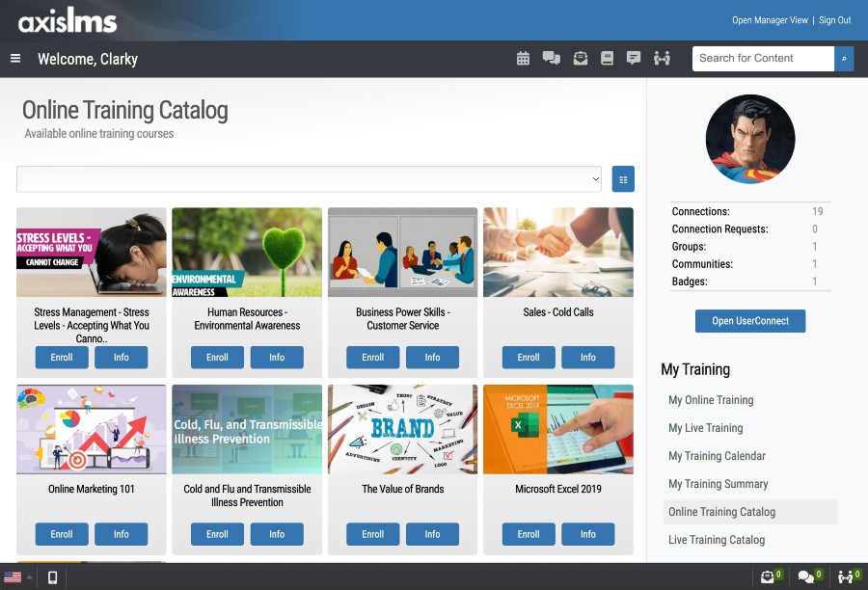Open the book library icon in header
Screen dimensions: 868x590
[608, 58]
